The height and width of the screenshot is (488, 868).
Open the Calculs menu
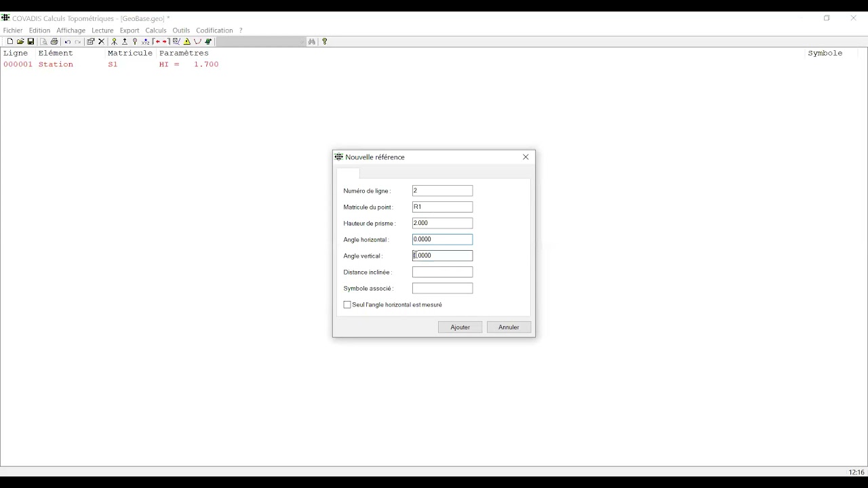156,30
